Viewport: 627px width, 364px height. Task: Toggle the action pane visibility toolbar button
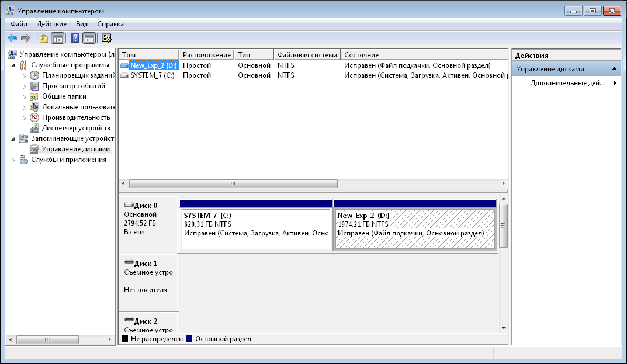[x=89, y=39]
